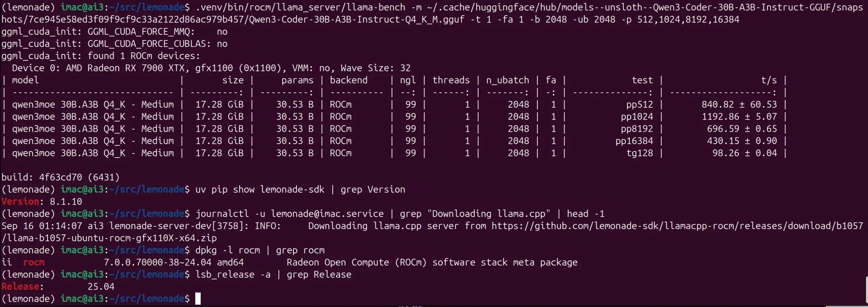This screenshot has width=868, height=307.
Task: Click the pp512 test cell
Action: (639, 105)
